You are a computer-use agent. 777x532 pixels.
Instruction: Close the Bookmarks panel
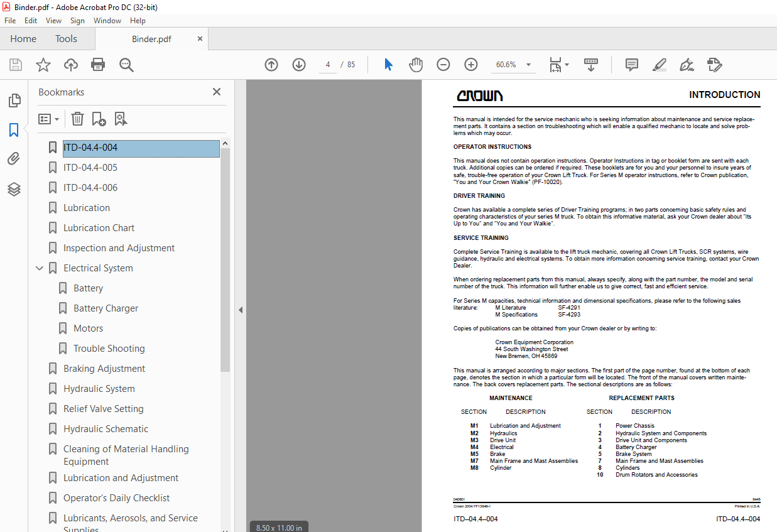point(217,92)
